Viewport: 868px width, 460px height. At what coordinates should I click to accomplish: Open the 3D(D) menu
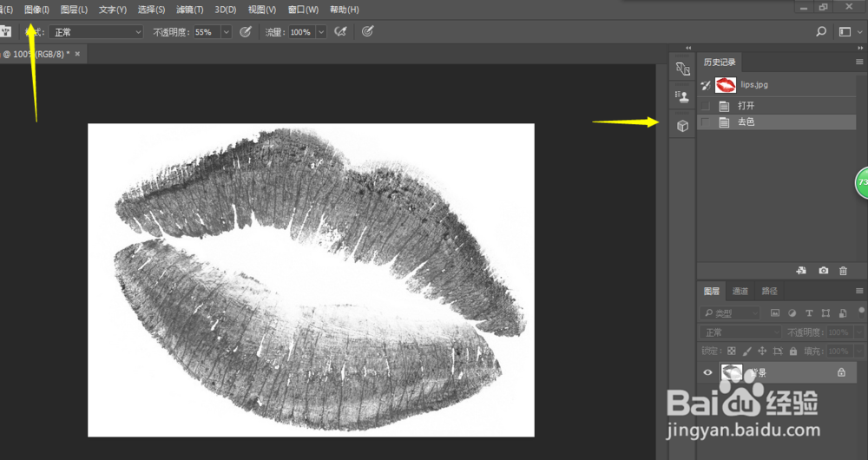tap(226, 10)
